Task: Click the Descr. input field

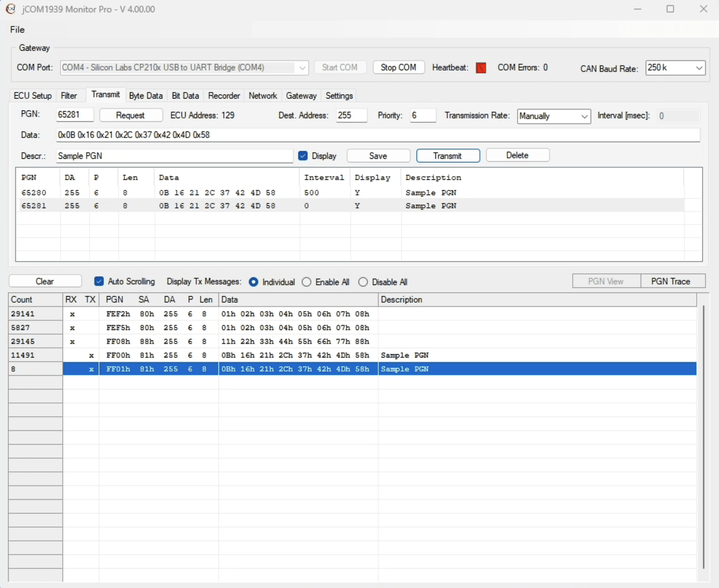Action: [174, 156]
